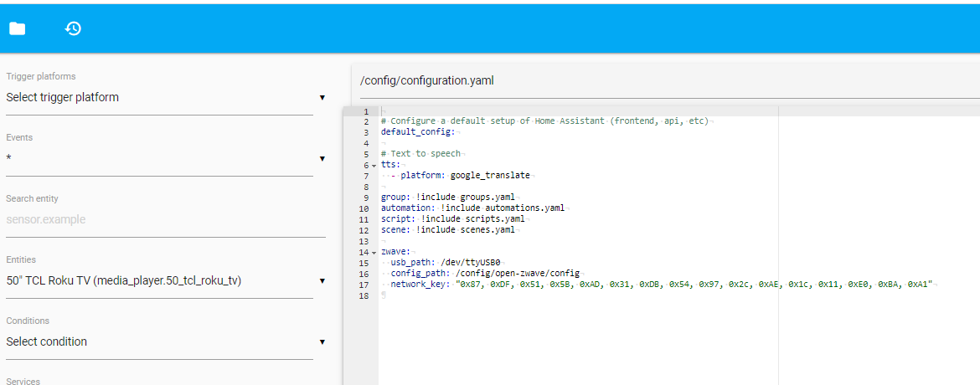The image size is (980, 385).
Task: Click the Search entity input field
Action: [x=166, y=220]
